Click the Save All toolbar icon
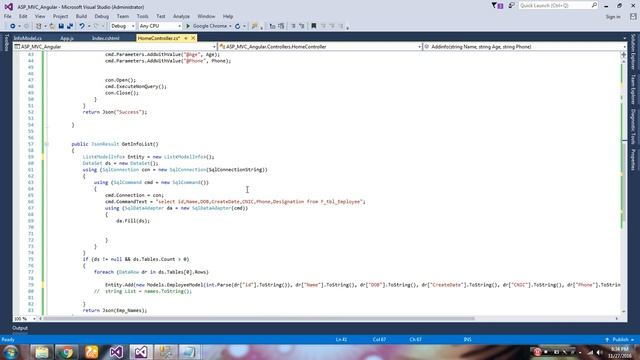 (x=70, y=26)
